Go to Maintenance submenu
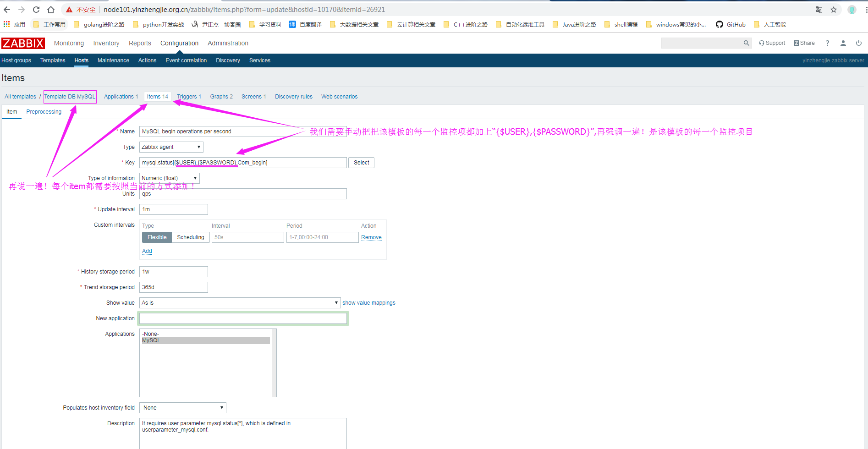 click(x=113, y=60)
